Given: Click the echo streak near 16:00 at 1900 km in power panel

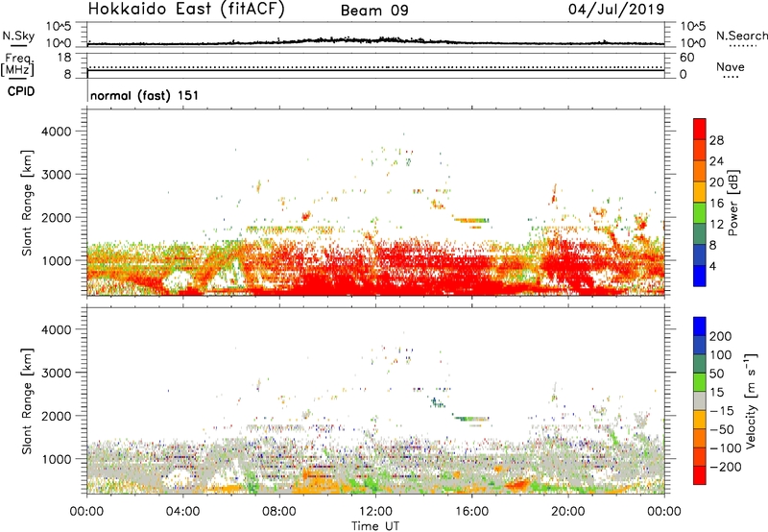Looking at the screenshot, I should pyautogui.click(x=471, y=221).
